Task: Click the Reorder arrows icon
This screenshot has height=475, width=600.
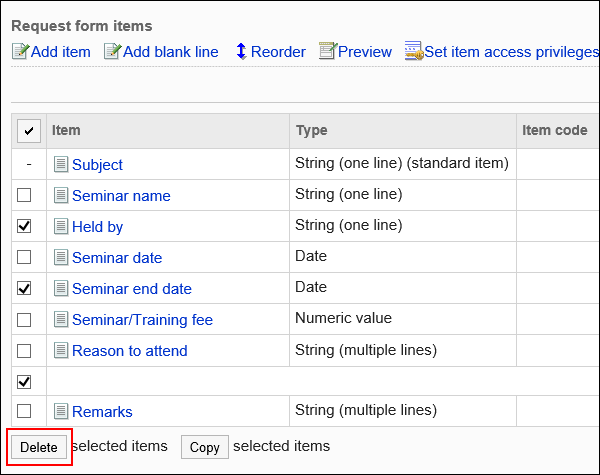Action: click(241, 51)
